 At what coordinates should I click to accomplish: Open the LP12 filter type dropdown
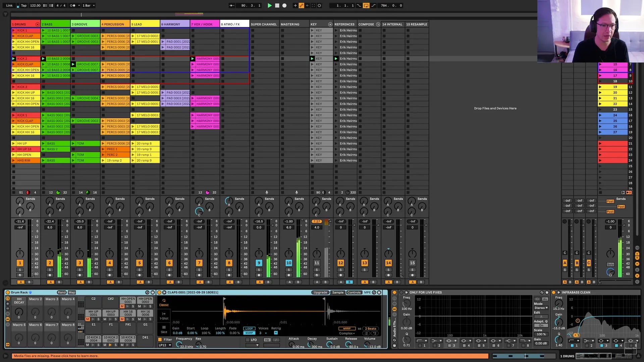[164, 345]
